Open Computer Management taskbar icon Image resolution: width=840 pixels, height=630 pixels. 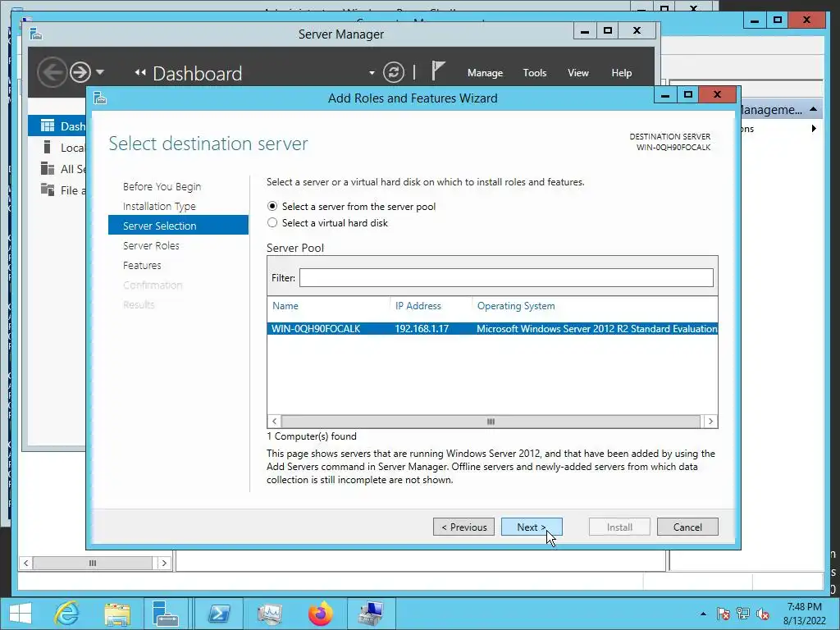[372, 614]
